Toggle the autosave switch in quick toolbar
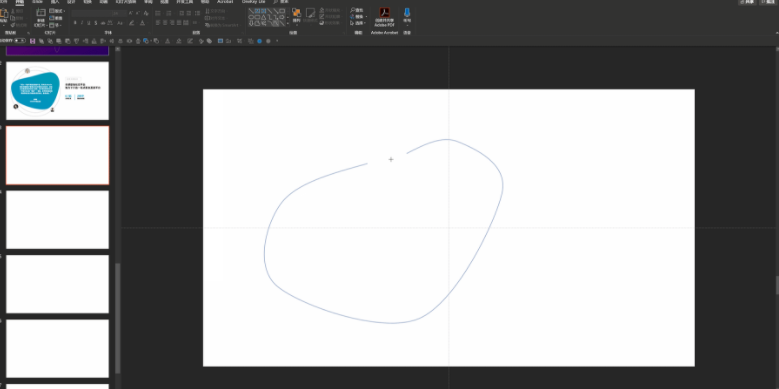 pos(20,41)
